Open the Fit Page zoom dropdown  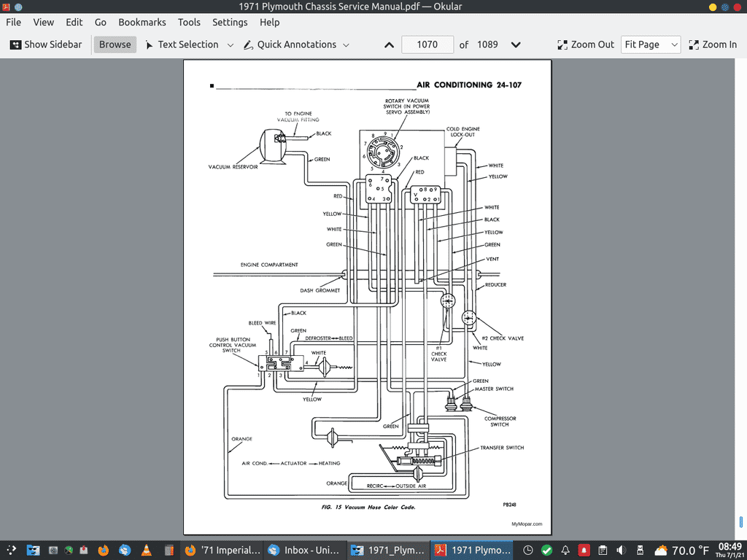[x=650, y=44]
